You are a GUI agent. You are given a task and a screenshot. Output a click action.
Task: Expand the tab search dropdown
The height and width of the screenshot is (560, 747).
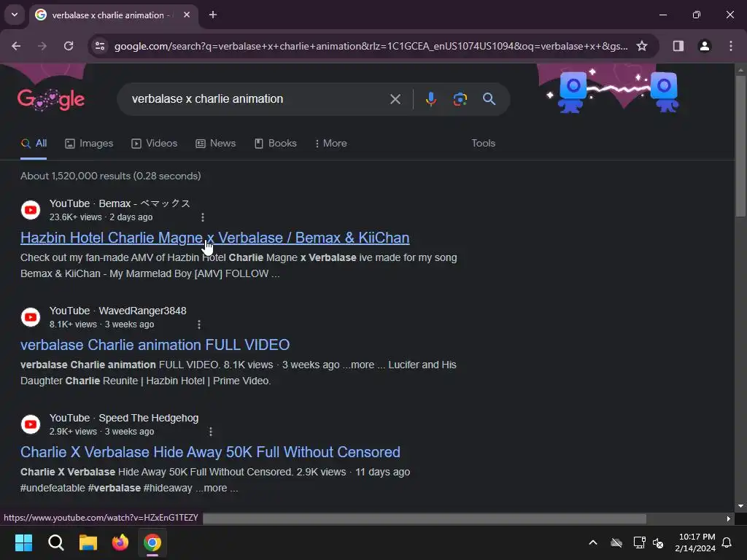tap(15, 15)
